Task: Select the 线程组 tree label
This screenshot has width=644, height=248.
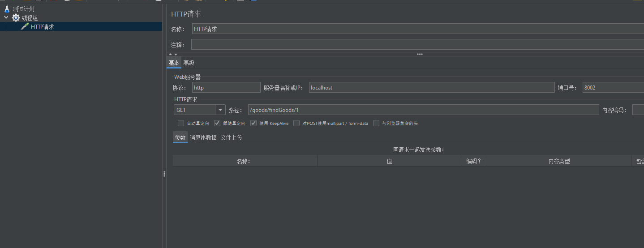Action: [30, 18]
